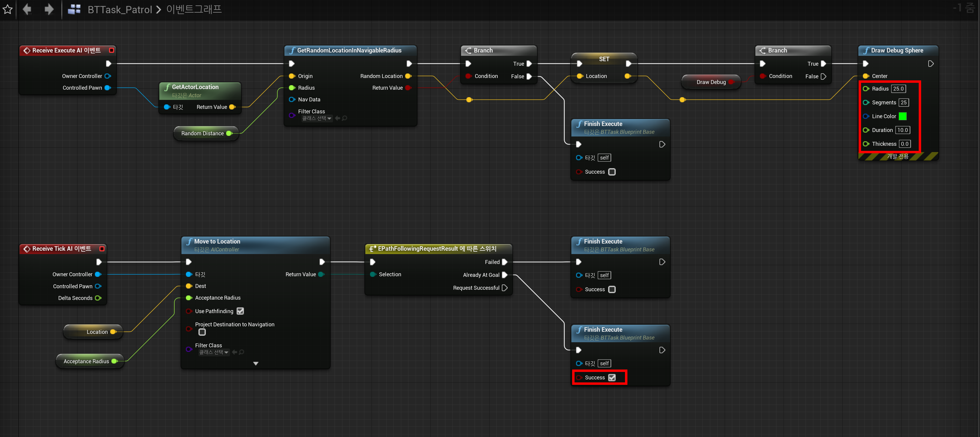Toggle Use Pathfinding checkbox
This screenshot has height=437, width=980.
240,311
